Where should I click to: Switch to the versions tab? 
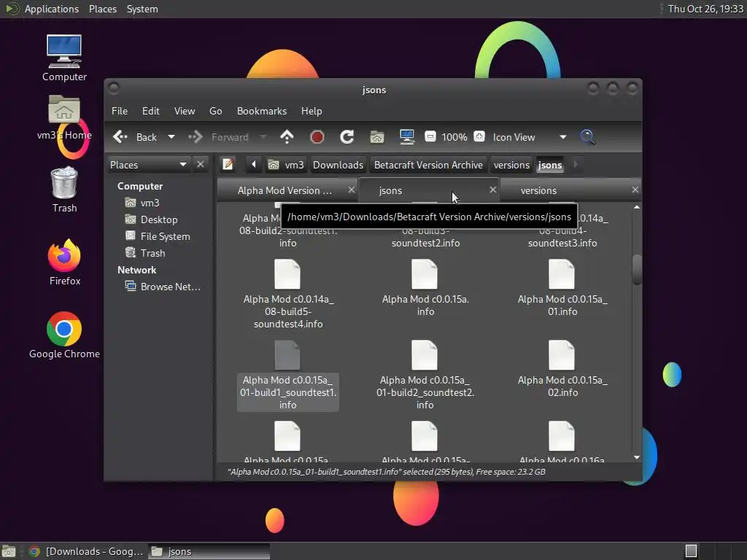[538, 190]
